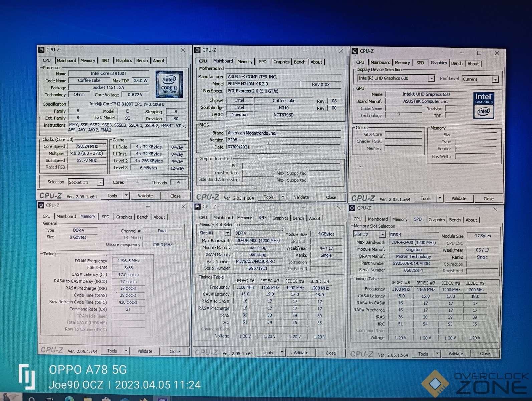Click LPCIO chip NCT6796D

[x=284, y=115]
